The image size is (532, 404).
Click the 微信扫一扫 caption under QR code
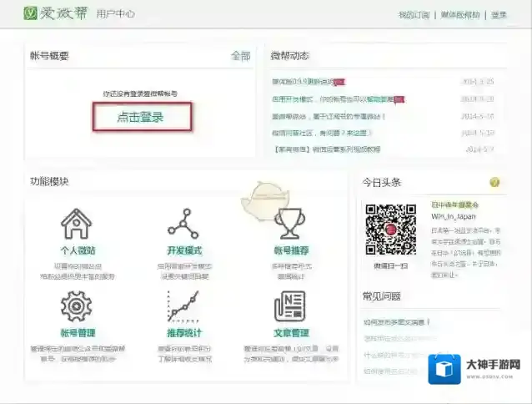pyautogui.click(x=391, y=265)
